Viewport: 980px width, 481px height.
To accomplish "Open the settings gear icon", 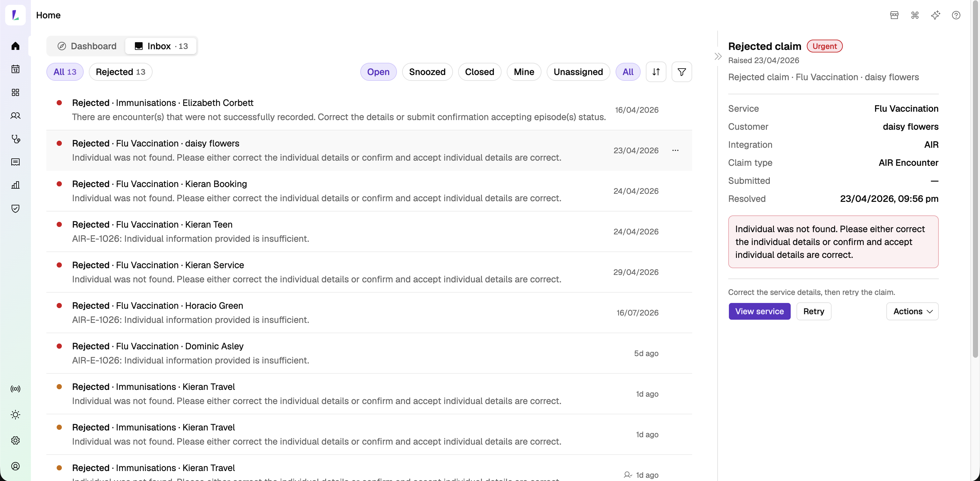I will 15,440.
